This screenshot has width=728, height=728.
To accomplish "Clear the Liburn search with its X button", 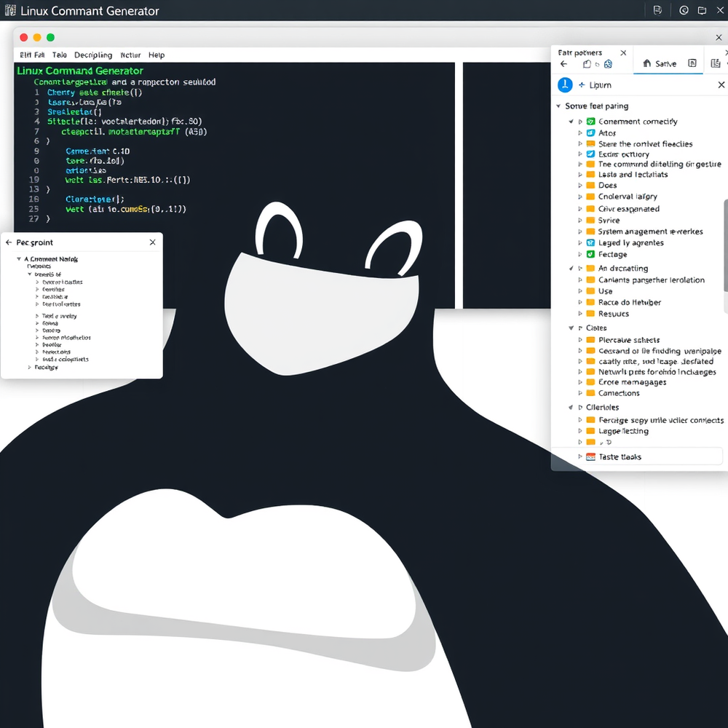I will [x=721, y=84].
